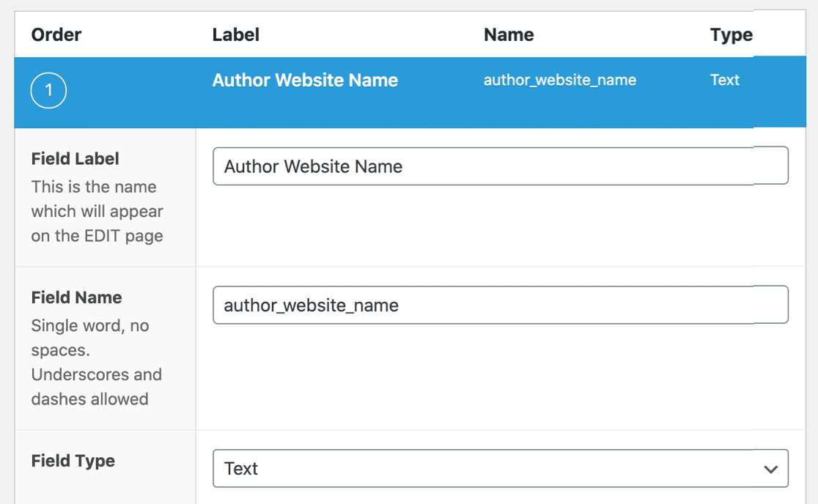Click the Order column header

(56, 35)
